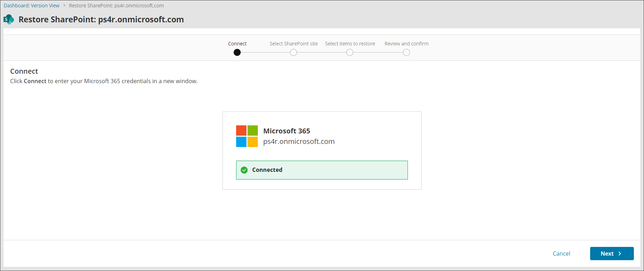Screen dimensions: 644x271
Task: Go to the Select SharePoint site label
Action: (293, 44)
